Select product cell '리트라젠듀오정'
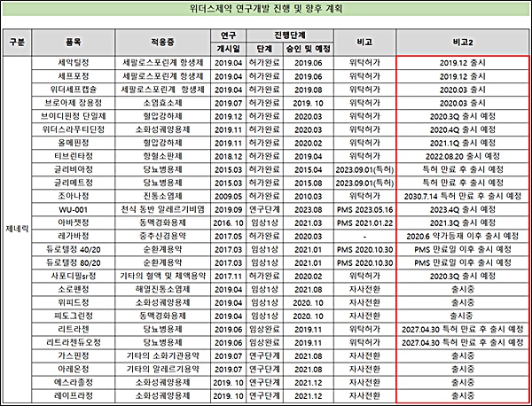This screenshot has width=532, height=406. (74, 342)
